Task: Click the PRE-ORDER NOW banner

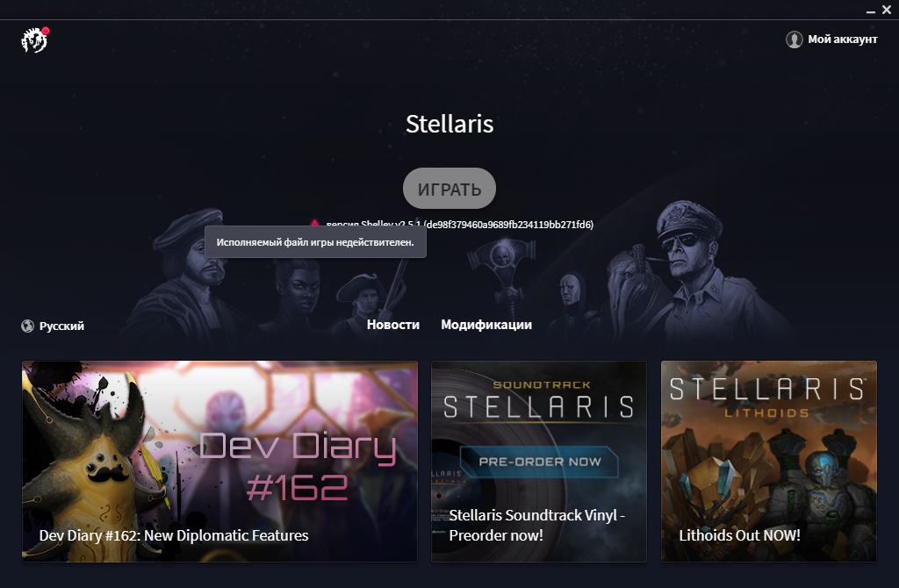Action: click(x=539, y=462)
